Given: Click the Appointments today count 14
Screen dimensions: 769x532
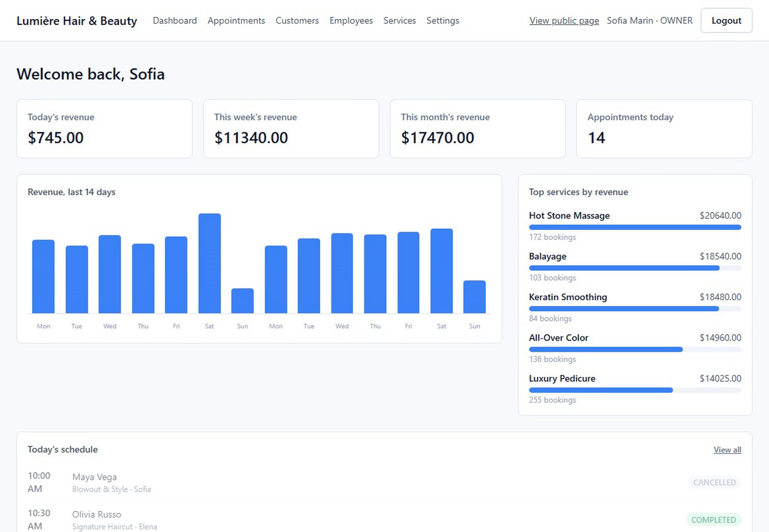Looking at the screenshot, I should (596, 138).
